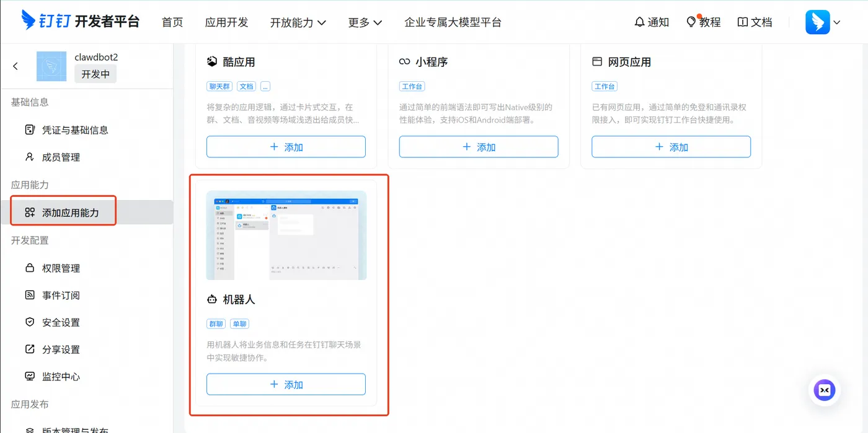Open 成员管理 in the sidebar
868x433 pixels.
(87, 157)
